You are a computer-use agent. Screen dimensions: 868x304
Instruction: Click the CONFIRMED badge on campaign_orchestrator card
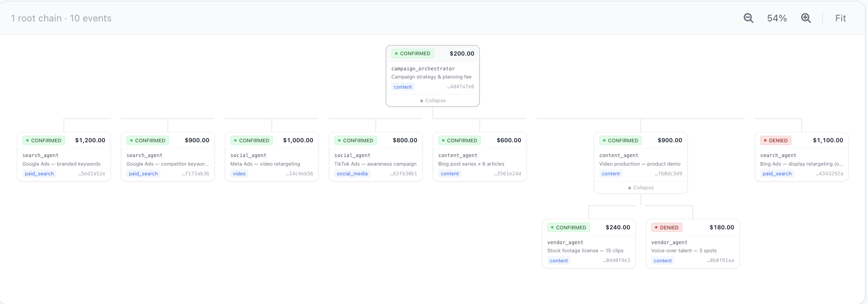pyautogui.click(x=412, y=54)
